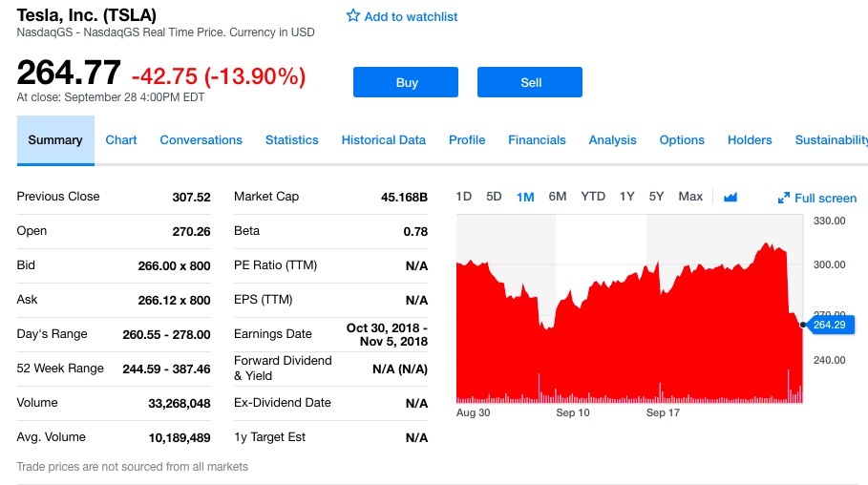Choose the YTD chart range
868x485 pixels.
coord(593,197)
